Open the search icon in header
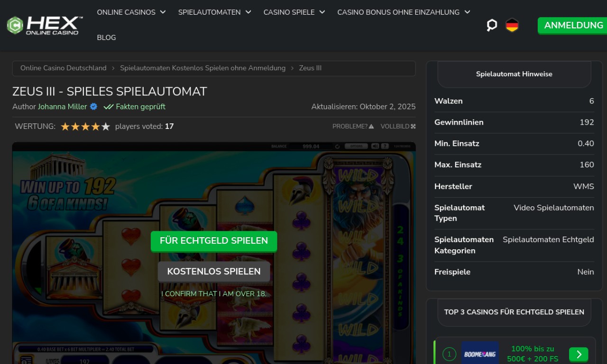Image resolution: width=607 pixels, height=364 pixels. point(492,25)
